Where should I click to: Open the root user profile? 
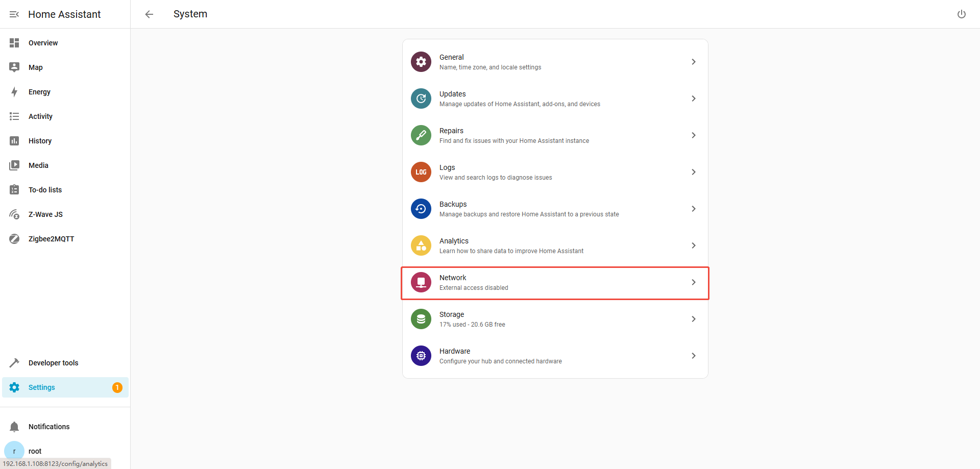pyautogui.click(x=35, y=451)
